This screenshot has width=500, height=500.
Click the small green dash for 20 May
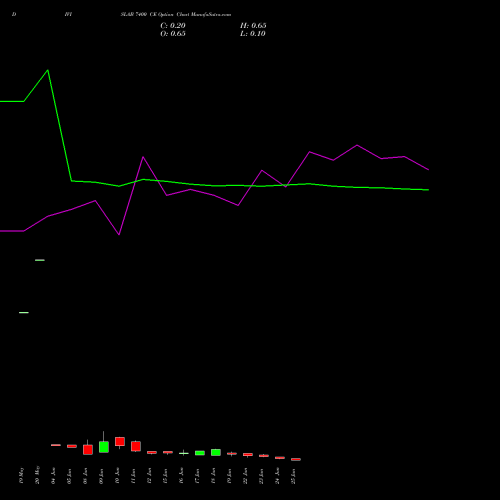coord(40,260)
